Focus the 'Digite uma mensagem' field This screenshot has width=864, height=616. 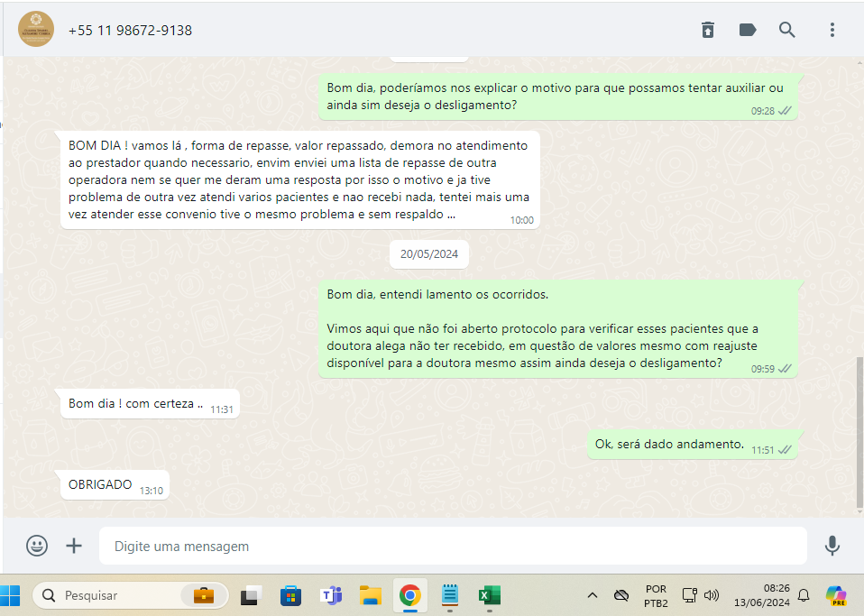click(x=453, y=546)
